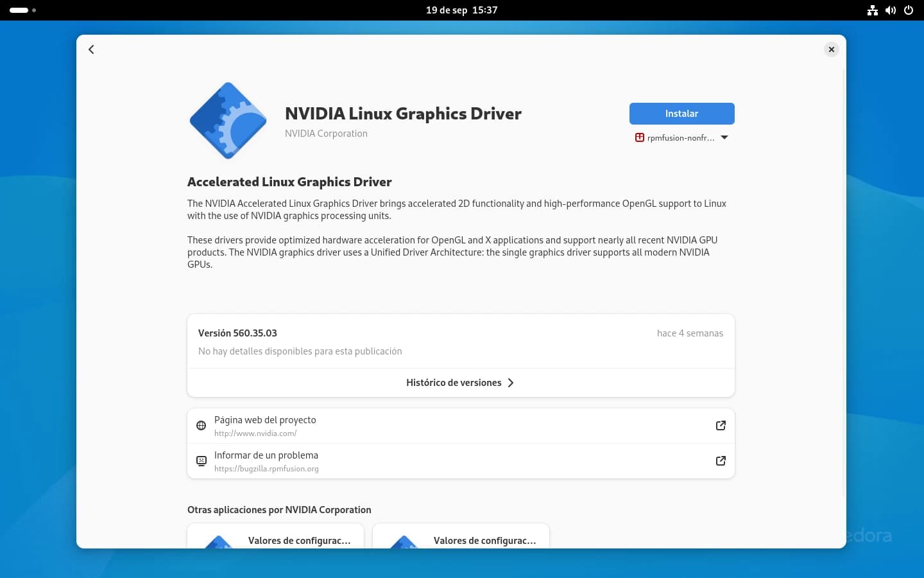This screenshot has height=578, width=924.
Task: Open the left Valores de configurac… card
Action: coord(275,537)
